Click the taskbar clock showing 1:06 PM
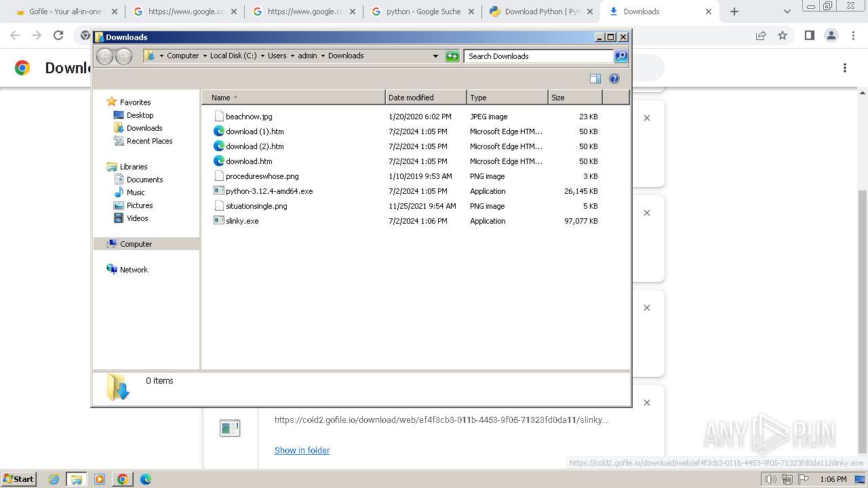 [833, 479]
